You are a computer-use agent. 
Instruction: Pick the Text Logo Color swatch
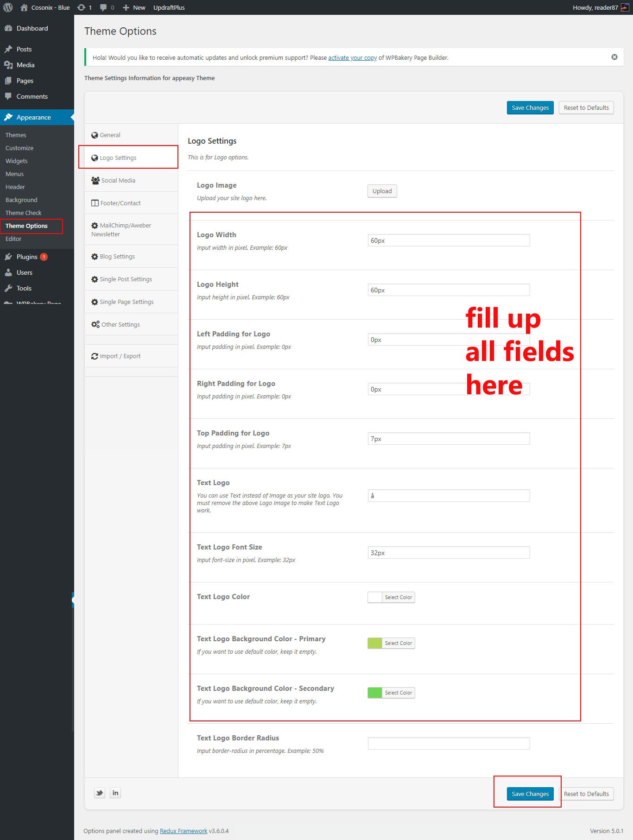pos(375,597)
